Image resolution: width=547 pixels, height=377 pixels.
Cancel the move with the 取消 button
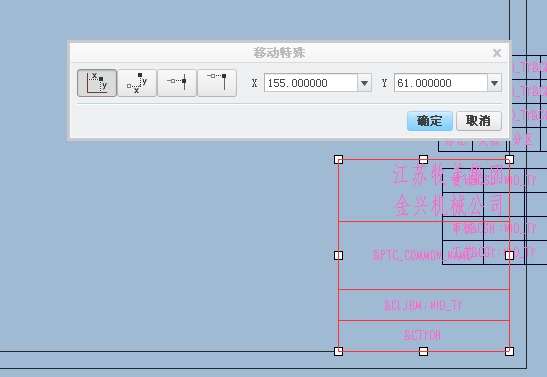click(x=479, y=121)
